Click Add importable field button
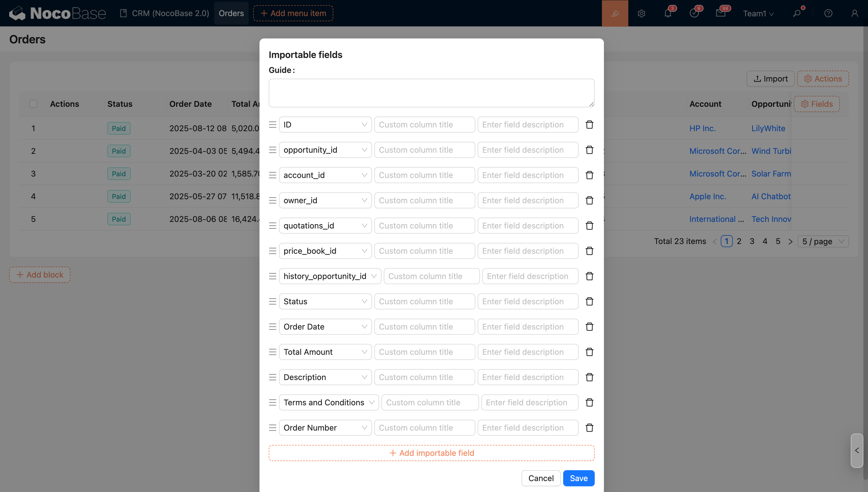The image size is (868, 492). click(x=431, y=453)
